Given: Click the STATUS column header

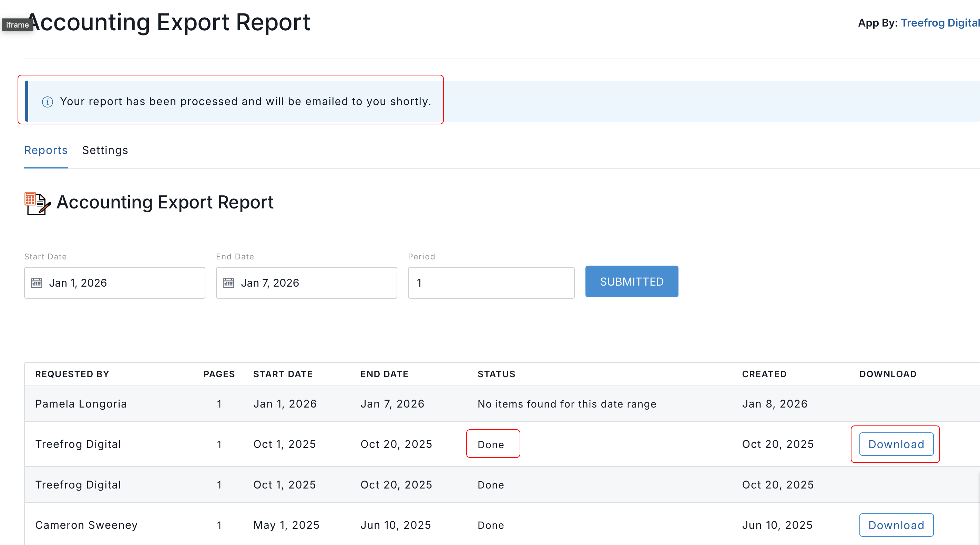Looking at the screenshot, I should [496, 374].
